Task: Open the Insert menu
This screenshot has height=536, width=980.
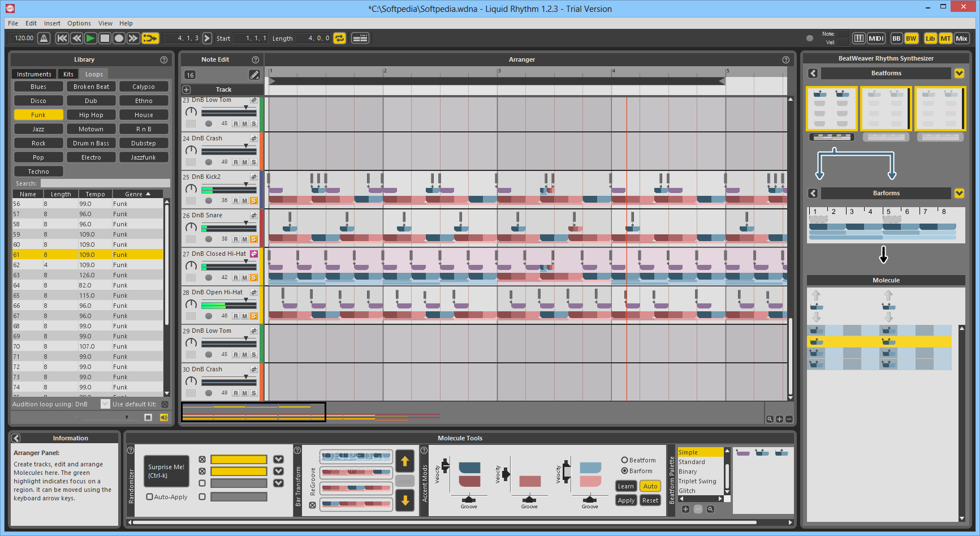Action: (x=52, y=23)
